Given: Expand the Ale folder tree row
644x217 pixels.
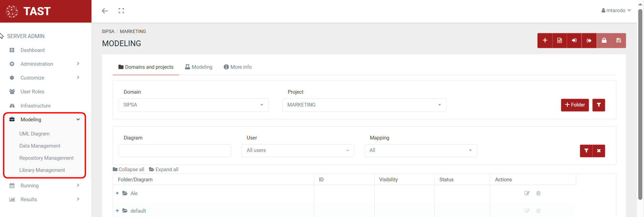Looking at the screenshot, I should [117, 193].
